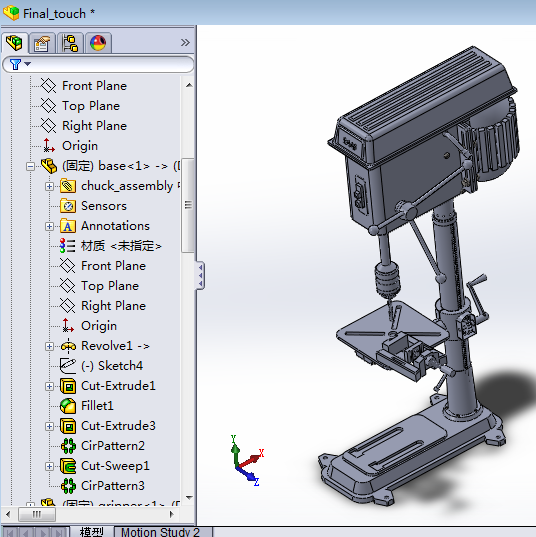Expand the Cut-Extrude3 feature
Viewport: 536px width, 537px height.
pos(49,426)
